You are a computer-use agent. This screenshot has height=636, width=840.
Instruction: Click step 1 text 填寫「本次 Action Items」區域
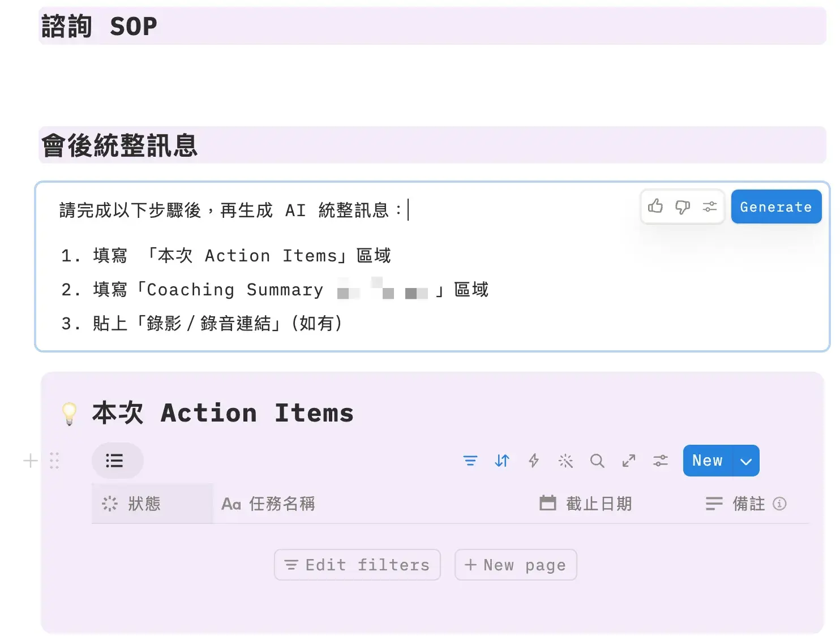pos(242,255)
